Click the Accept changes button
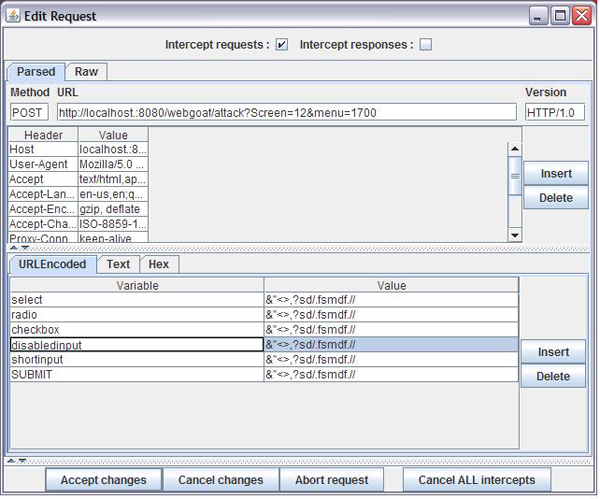Screen dimensions: 600x499 103,480
